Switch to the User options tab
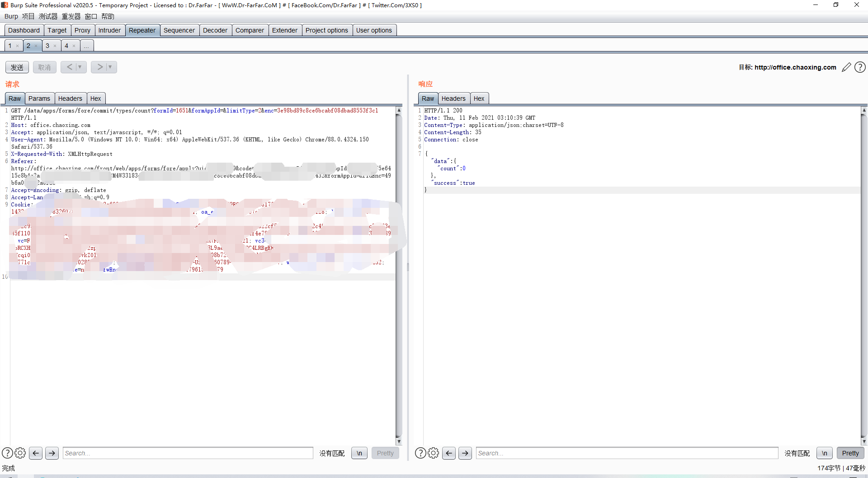Image resolution: width=868 pixels, height=478 pixels. [x=374, y=30]
